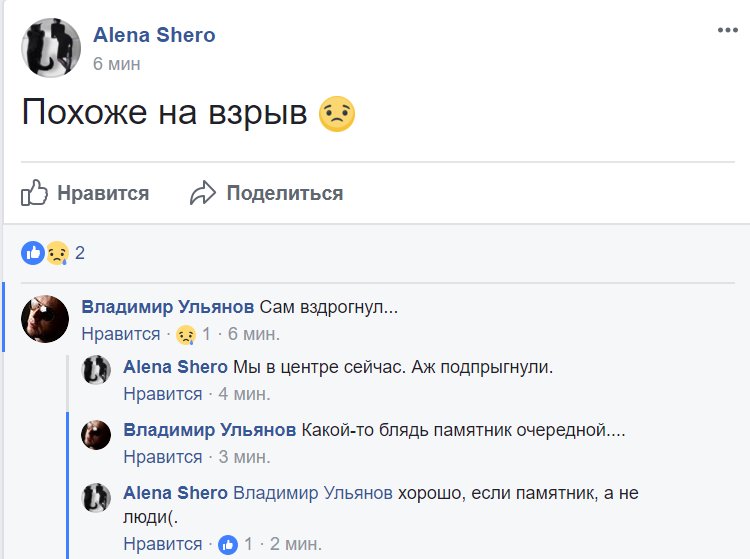Like the 'Мы в центре сейчас' reply
Image resolution: width=750 pixels, height=559 pixels.
click(x=162, y=394)
